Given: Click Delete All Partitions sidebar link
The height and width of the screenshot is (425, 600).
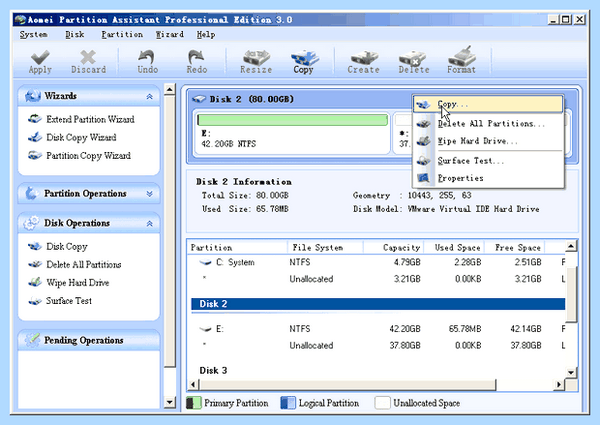Looking at the screenshot, I should [83, 264].
